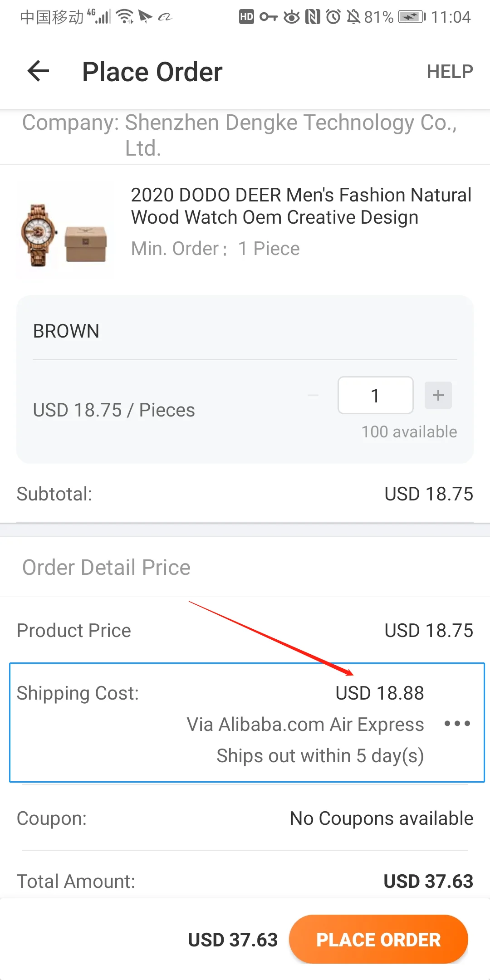
Task: Tap the HD status bar icon
Action: (246, 17)
